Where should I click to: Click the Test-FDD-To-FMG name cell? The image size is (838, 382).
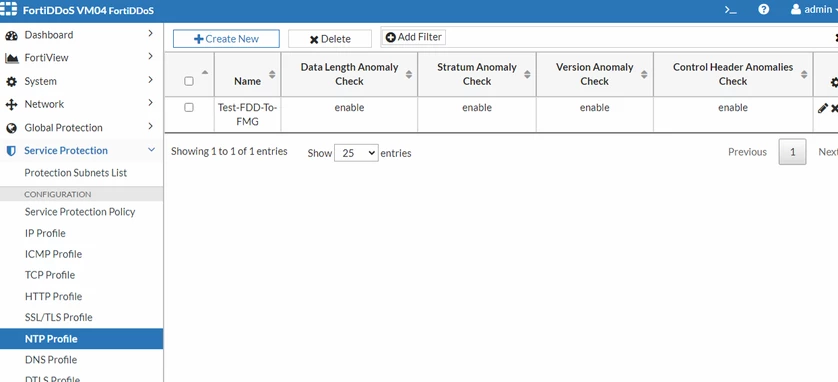[246, 114]
